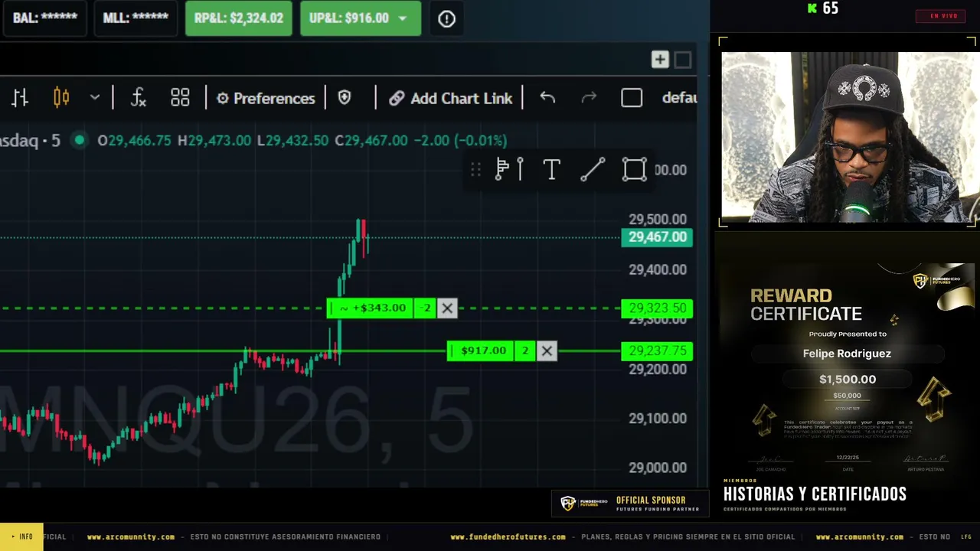Viewport: 980px width, 551px height.
Task: Click the RP&L $2,324.02 indicator
Action: click(x=239, y=18)
